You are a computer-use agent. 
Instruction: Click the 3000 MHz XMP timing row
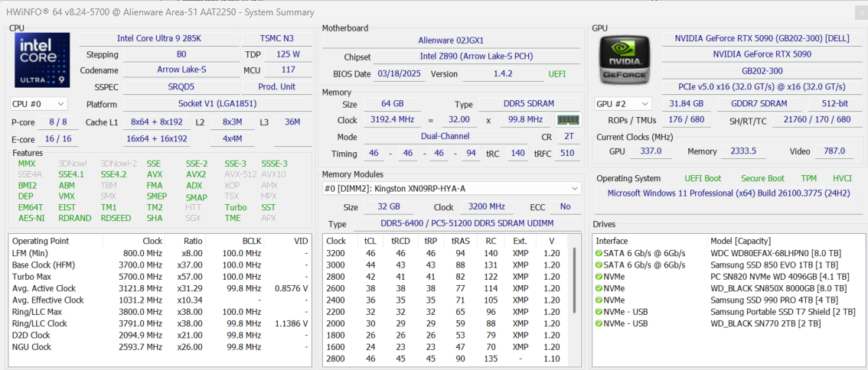[448, 265]
